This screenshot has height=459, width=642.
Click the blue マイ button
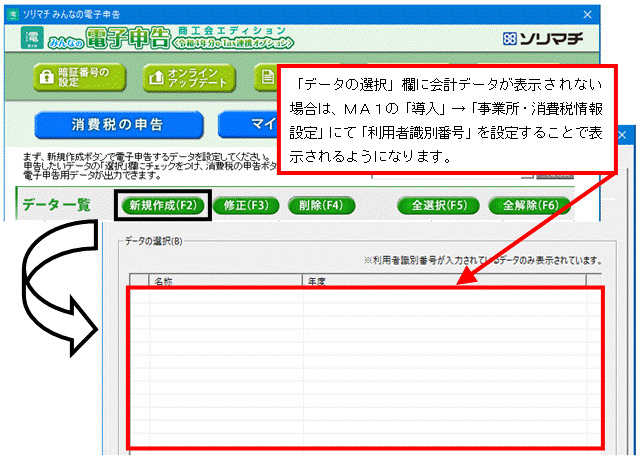tap(249, 124)
